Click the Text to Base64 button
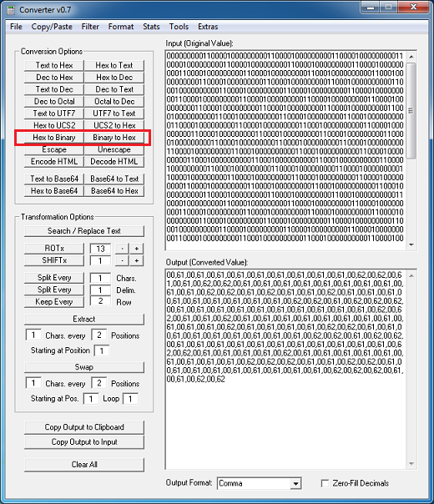 [x=54, y=179]
